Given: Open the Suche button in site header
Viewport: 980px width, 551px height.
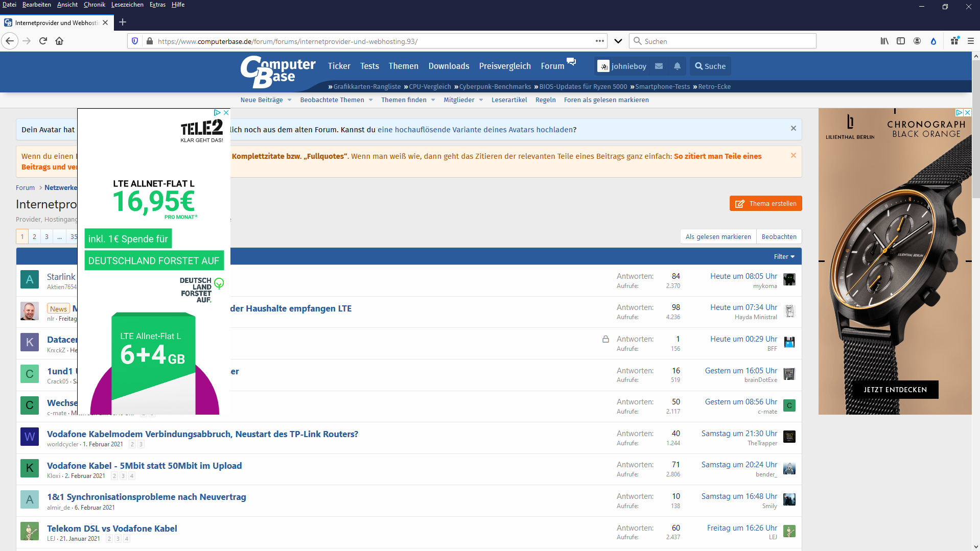Looking at the screenshot, I should coord(710,66).
